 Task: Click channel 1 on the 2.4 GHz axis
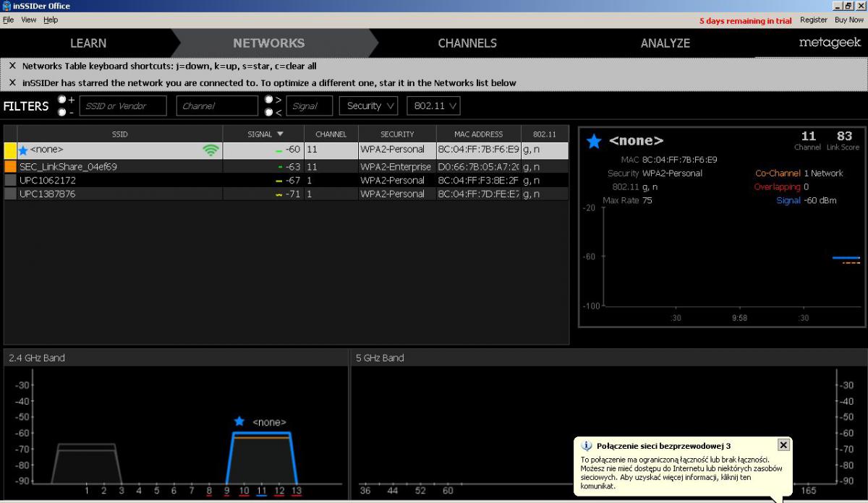pyautogui.click(x=87, y=491)
